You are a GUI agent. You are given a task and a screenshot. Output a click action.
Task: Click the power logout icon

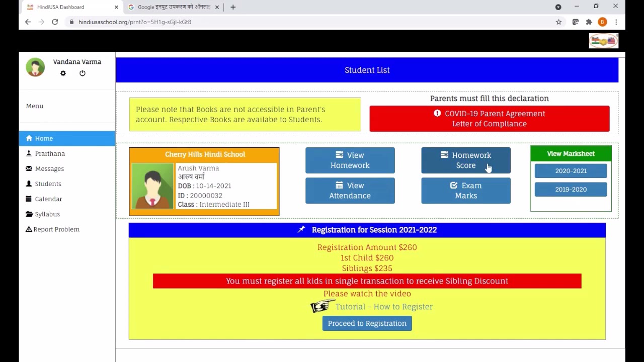click(x=83, y=73)
